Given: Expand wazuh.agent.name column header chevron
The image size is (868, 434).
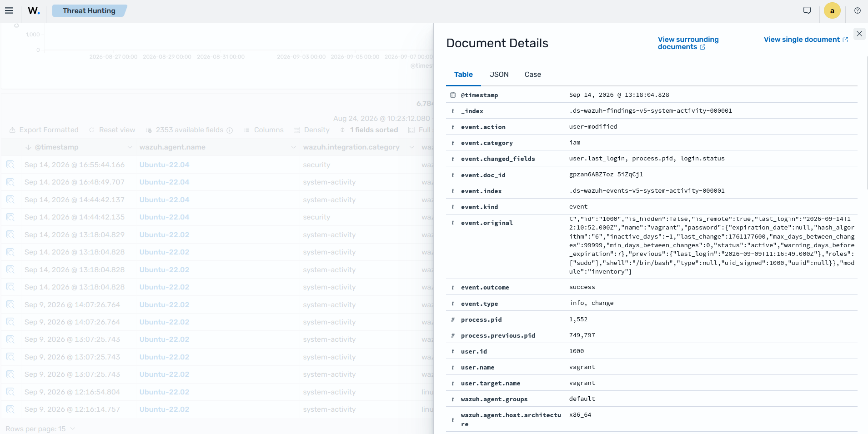Looking at the screenshot, I should pos(293,147).
